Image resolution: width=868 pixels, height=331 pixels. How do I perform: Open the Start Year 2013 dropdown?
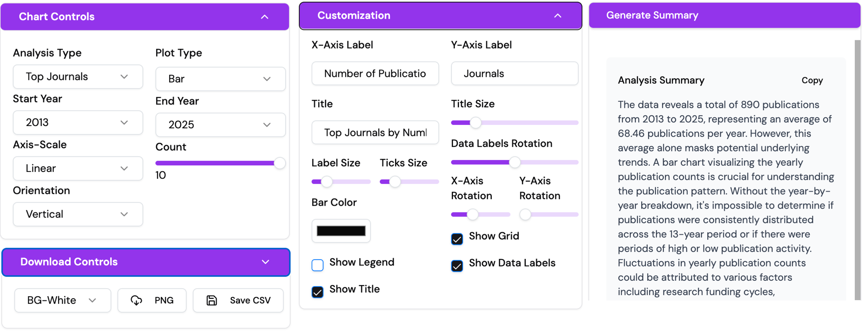pos(78,122)
